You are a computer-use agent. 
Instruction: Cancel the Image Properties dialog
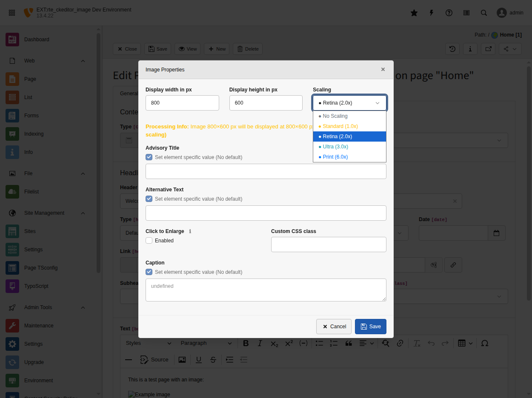pos(334,327)
